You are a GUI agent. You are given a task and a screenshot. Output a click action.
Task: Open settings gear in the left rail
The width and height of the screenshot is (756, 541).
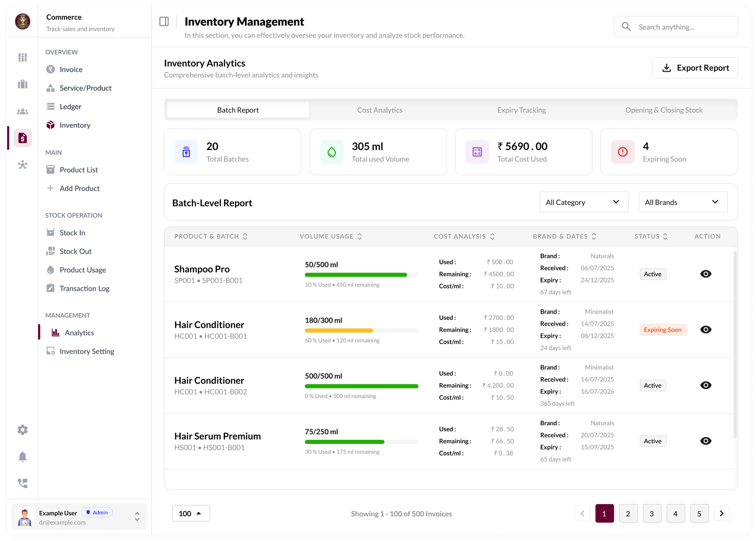[x=22, y=430]
